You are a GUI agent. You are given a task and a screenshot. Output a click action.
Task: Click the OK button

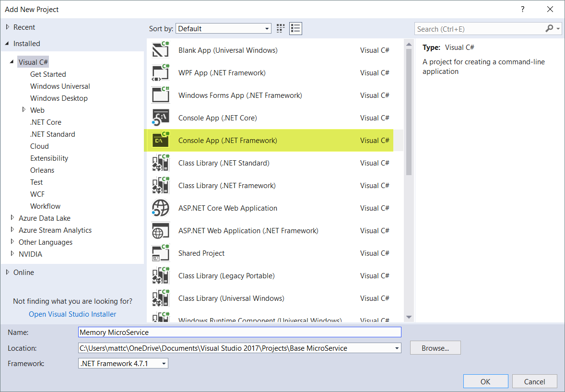(x=485, y=381)
